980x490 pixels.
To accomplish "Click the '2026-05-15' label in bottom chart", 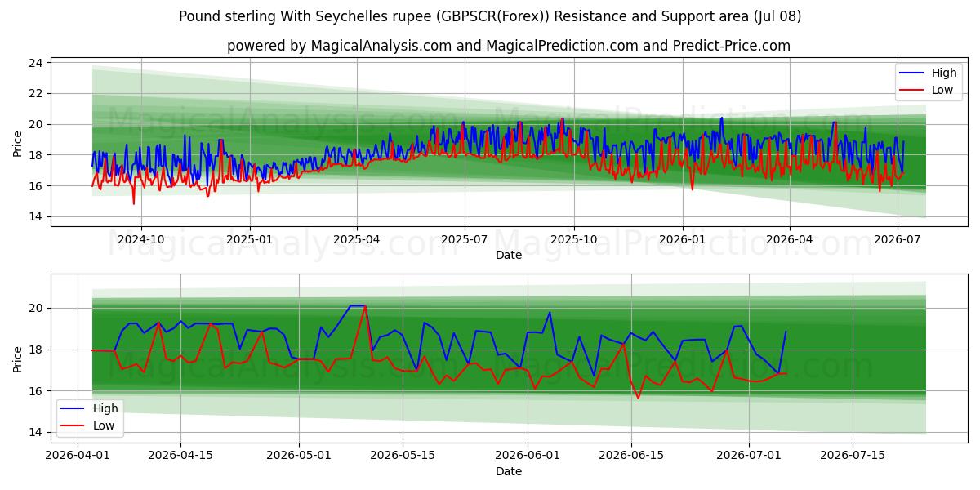I will click(403, 457).
